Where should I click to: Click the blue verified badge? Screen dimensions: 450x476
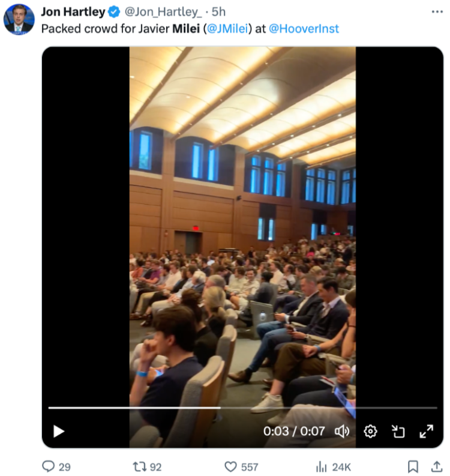(x=114, y=12)
